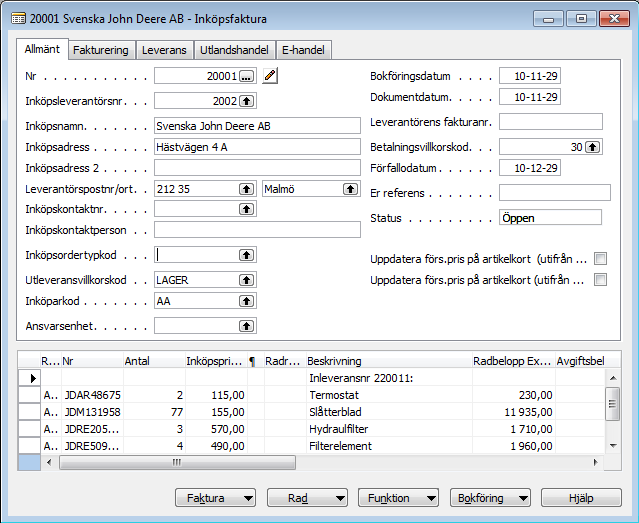
Task: Open lookup arrow in Malmö city field
Action: (x=350, y=189)
